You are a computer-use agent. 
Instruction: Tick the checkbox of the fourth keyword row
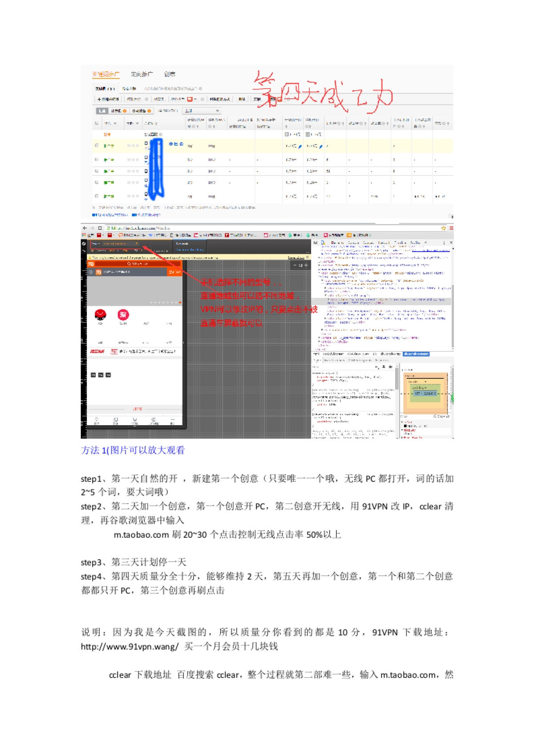(97, 183)
